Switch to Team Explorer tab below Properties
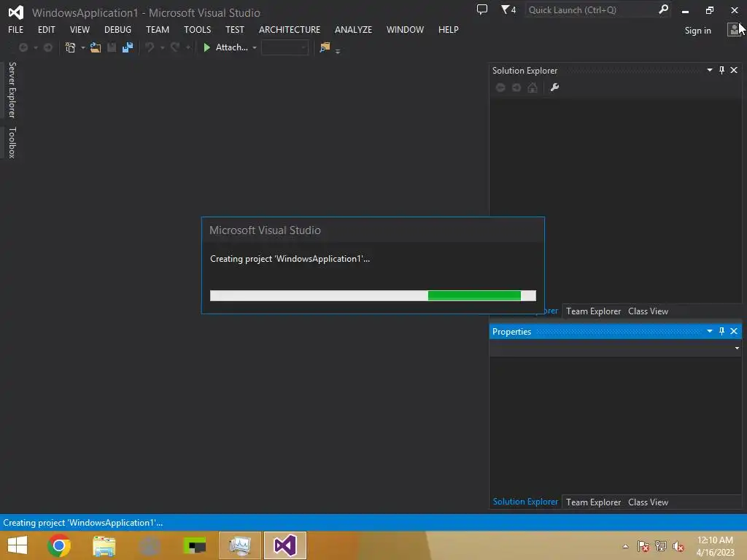Viewport: 747px width, 560px height. (593, 502)
